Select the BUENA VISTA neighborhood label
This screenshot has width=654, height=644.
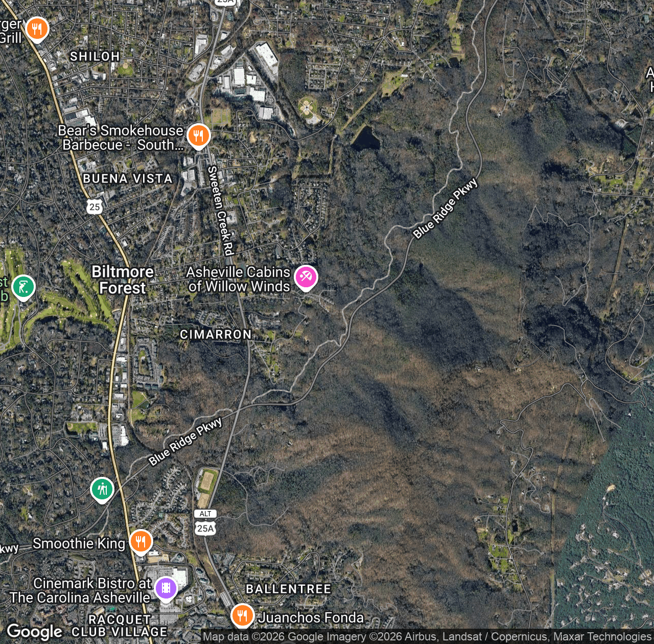click(128, 178)
